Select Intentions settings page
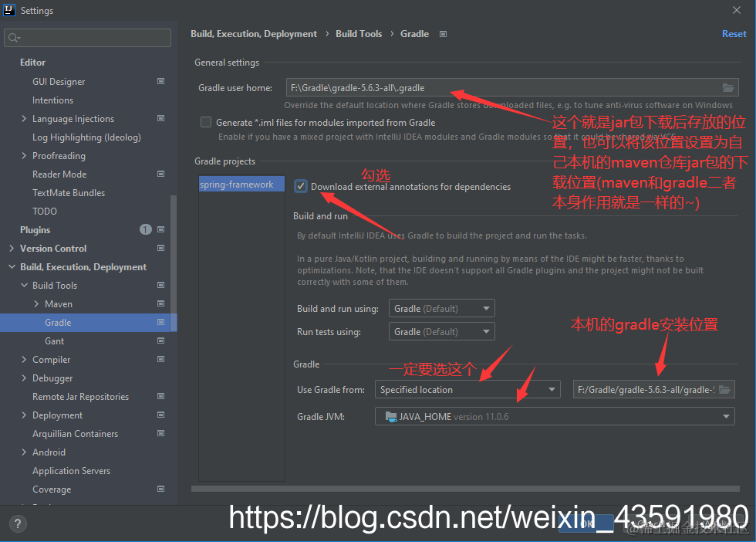This screenshot has height=542, width=756. [x=52, y=100]
